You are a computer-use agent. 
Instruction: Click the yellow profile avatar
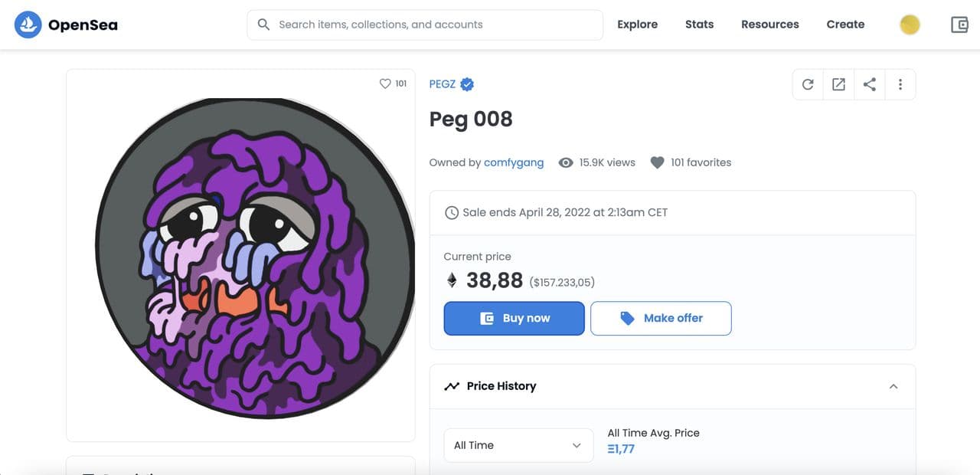[910, 25]
